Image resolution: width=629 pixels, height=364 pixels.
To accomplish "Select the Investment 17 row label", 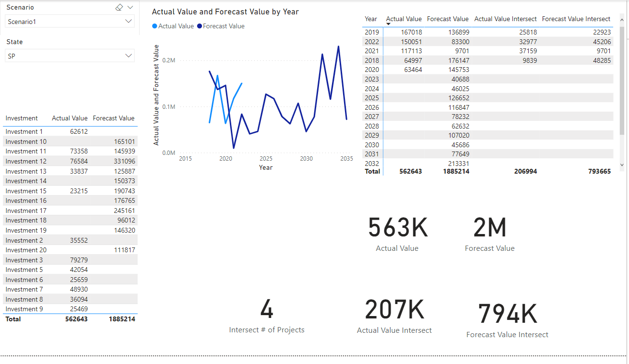I will point(26,211).
